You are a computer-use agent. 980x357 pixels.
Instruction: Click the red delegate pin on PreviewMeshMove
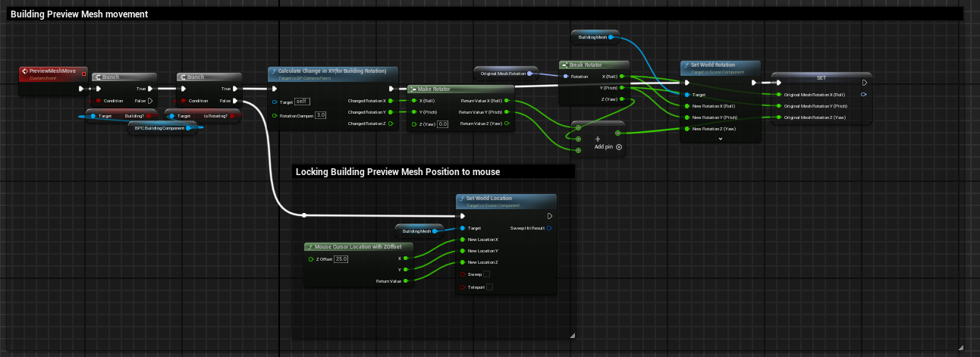(83, 74)
